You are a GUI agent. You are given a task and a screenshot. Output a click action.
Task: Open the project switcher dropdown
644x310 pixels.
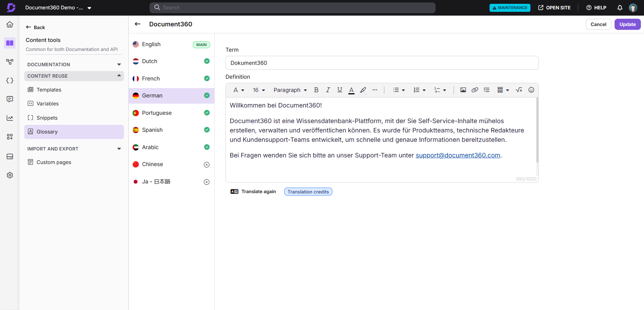pos(89,8)
